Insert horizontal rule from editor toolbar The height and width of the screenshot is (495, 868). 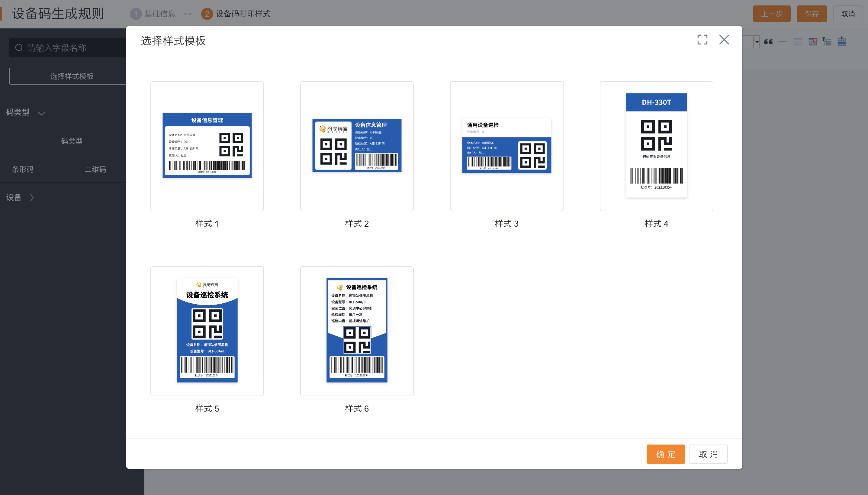[783, 41]
